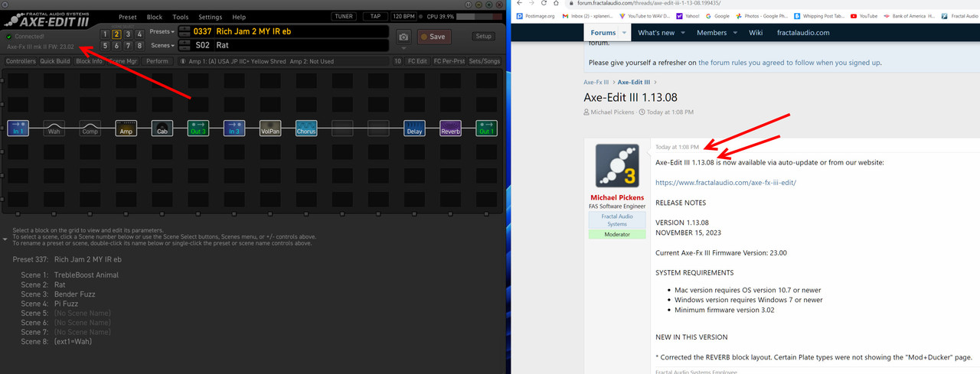Screen dimensions: 980x374
Task: Select the Comp block on the grid
Action: 90,128
